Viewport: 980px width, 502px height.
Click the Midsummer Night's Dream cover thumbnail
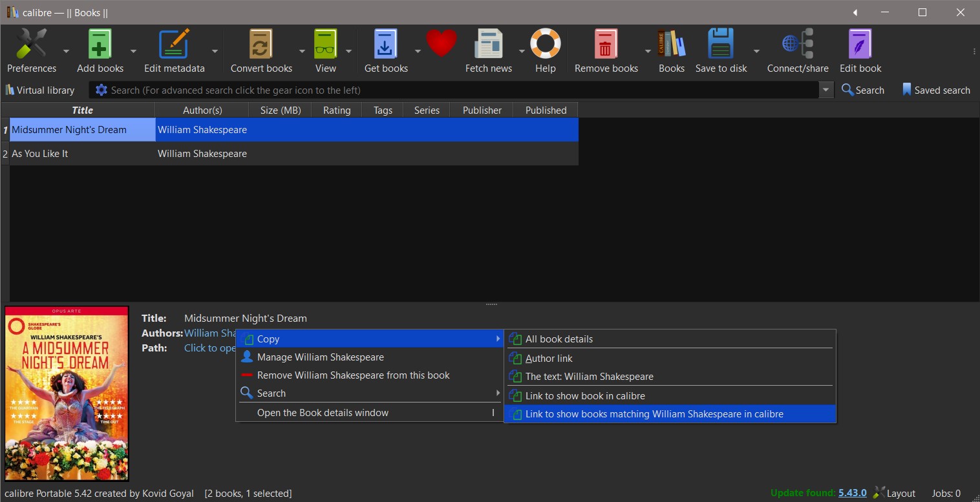[67, 393]
